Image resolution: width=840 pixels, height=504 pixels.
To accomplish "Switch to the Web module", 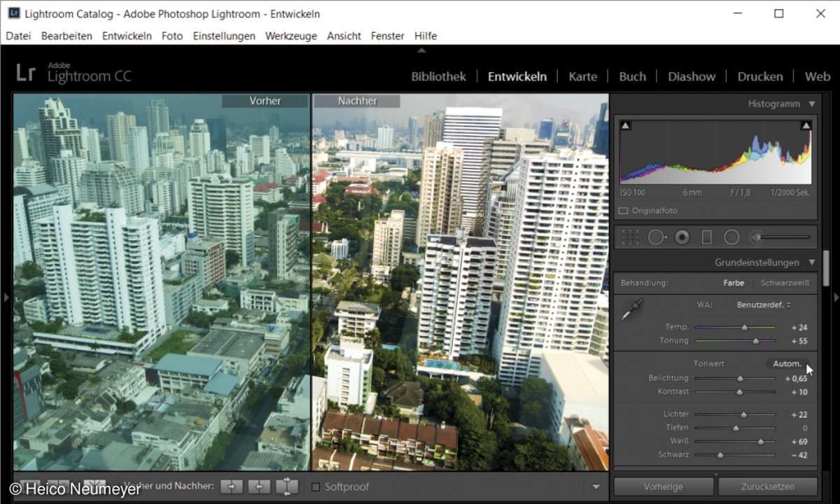I will pos(818,76).
